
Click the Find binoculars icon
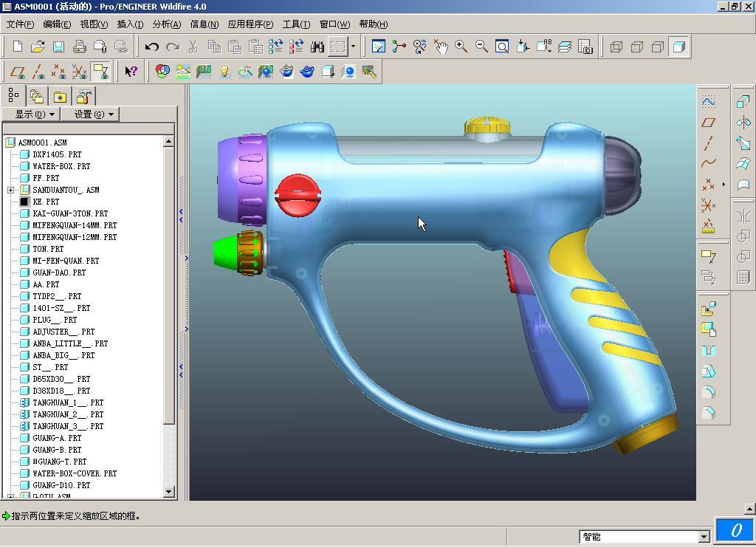coord(317,47)
